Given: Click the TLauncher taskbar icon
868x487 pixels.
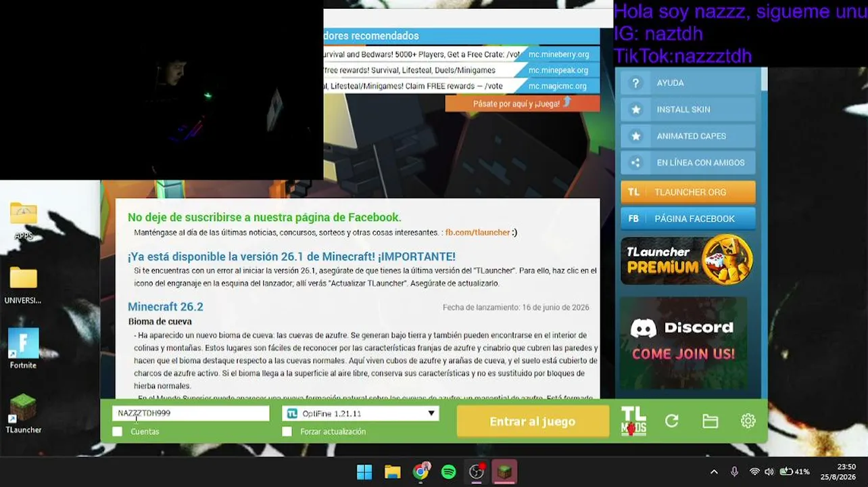Looking at the screenshot, I should 504,471.
